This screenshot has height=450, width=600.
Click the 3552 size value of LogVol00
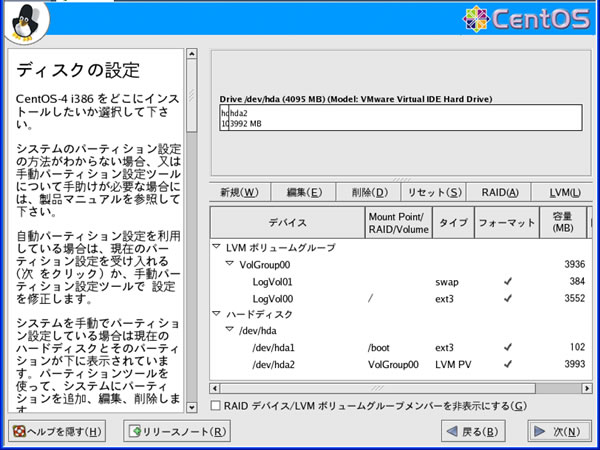click(574, 298)
